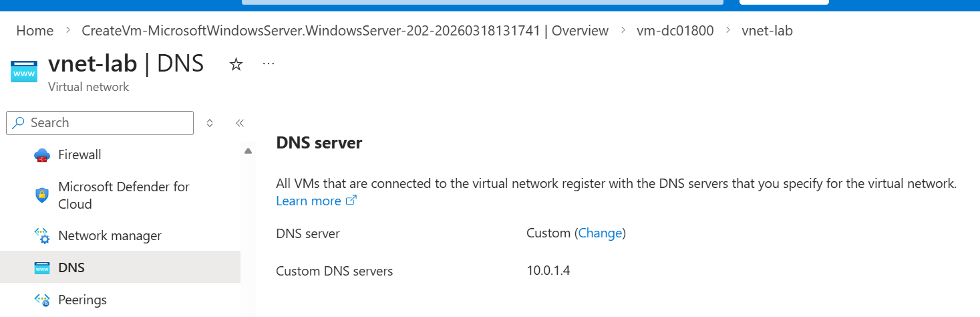Image resolution: width=980 pixels, height=317 pixels.
Task: Open the Network manager menu item
Action: point(110,236)
